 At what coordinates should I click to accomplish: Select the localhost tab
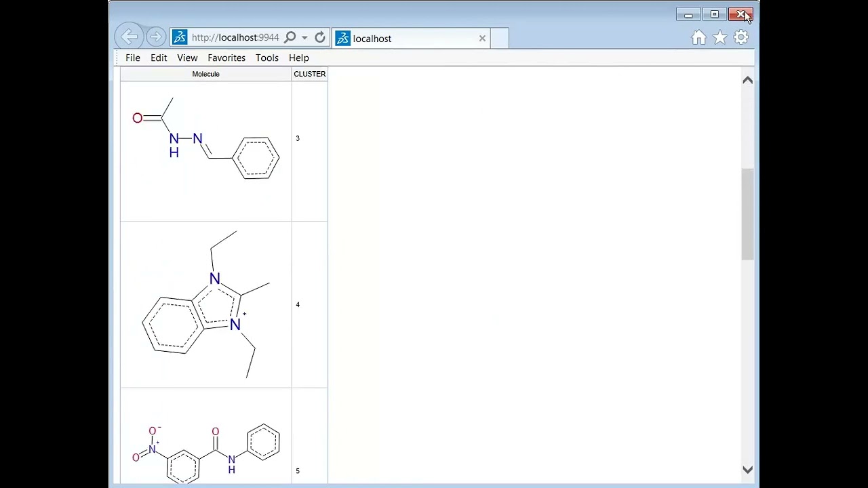coord(411,38)
